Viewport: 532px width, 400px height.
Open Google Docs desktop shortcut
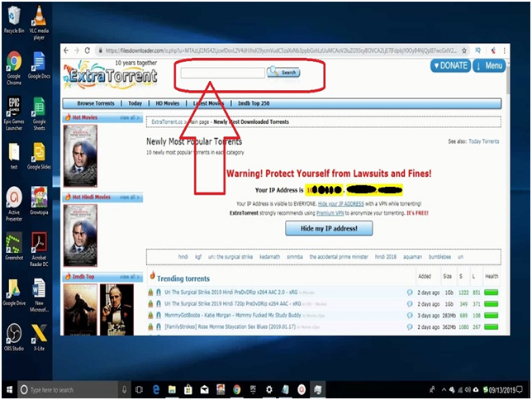coord(39,64)
